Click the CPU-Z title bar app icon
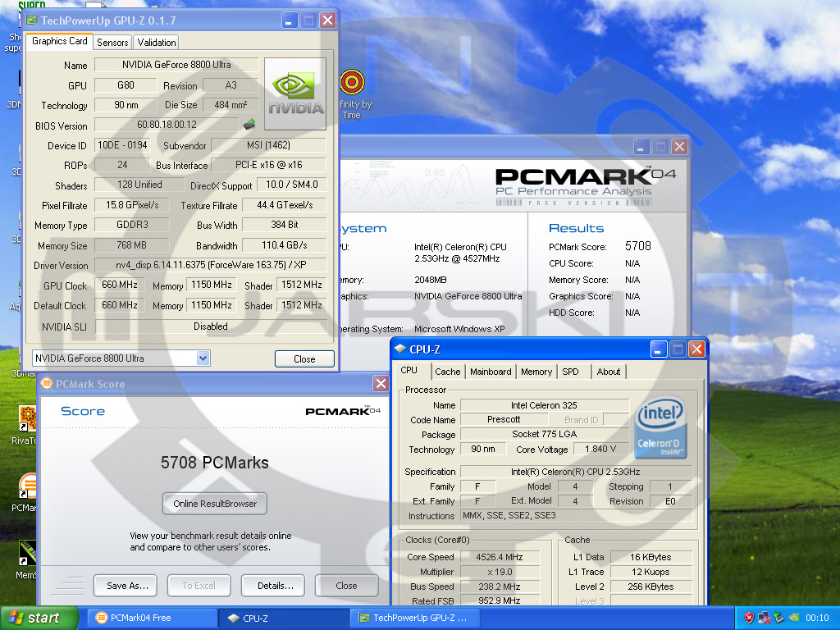 pyautogui.click(x=400, y=349)
